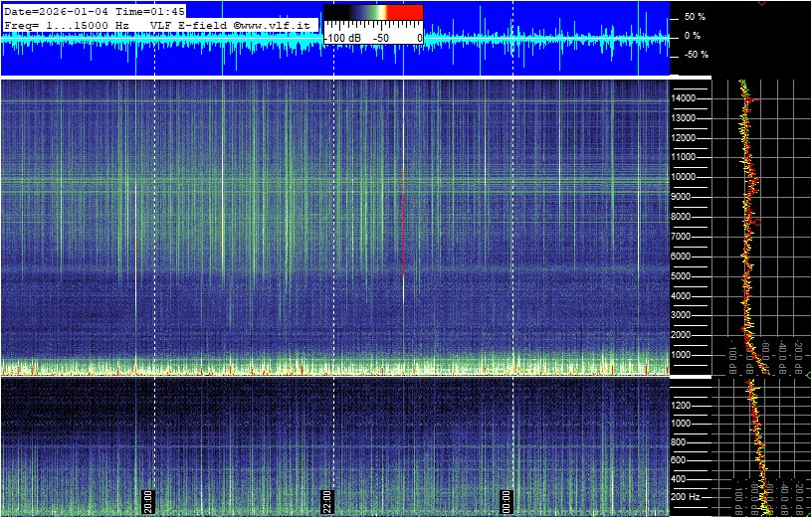Screen dimensions: 812x518
Task: Pick the green-white section of the color scale
Action: [x=376, y=12]
